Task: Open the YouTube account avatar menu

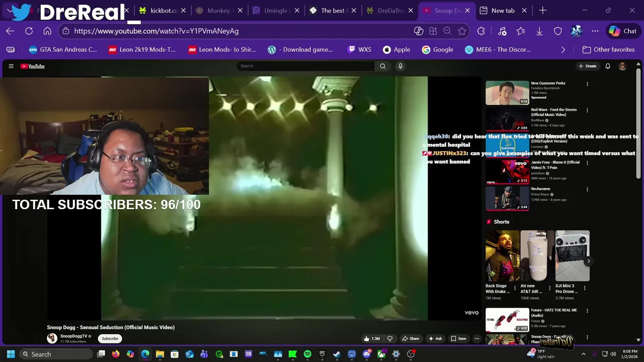Action: click(x=622, y=66)
